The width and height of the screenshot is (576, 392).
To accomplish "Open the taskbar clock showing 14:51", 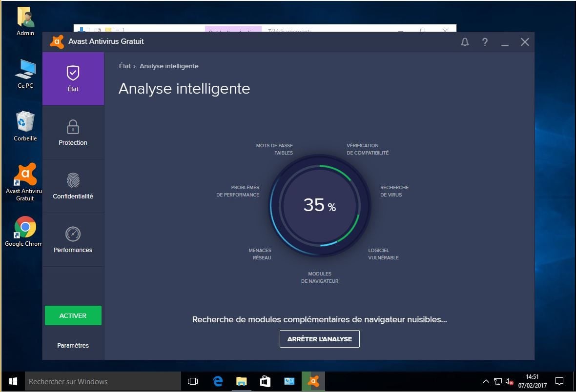I will 532,381.
